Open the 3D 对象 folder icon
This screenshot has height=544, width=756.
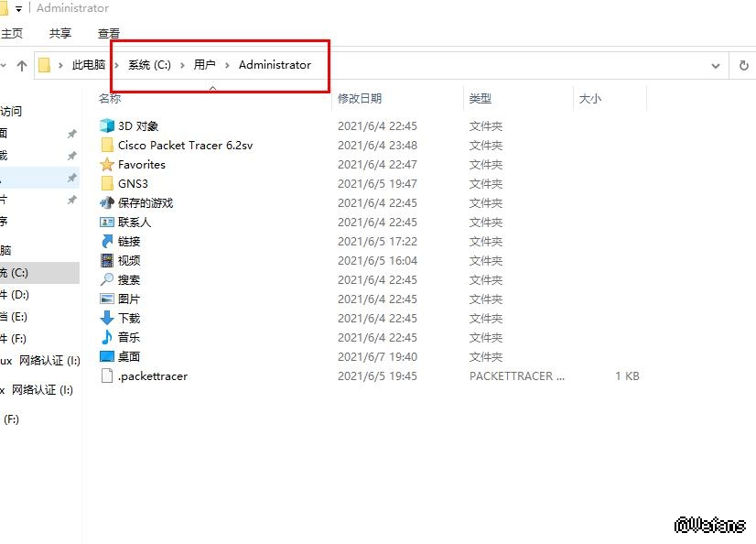click(107, 126)
